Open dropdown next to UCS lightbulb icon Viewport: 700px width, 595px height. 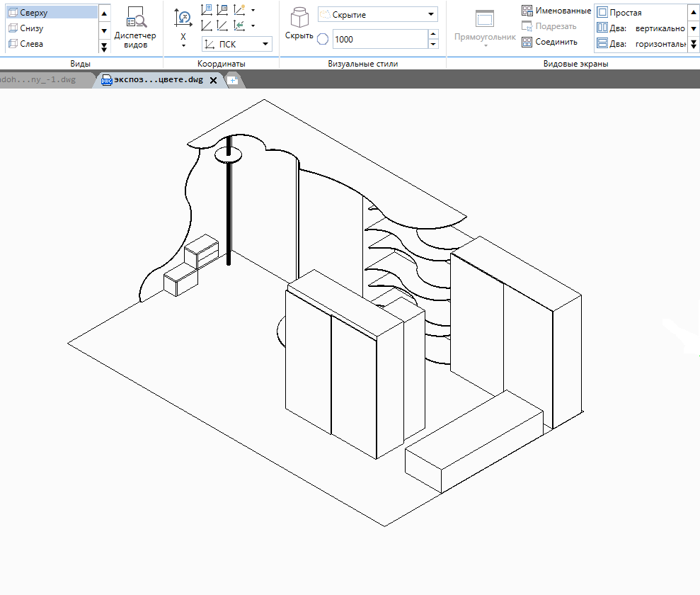253,10
